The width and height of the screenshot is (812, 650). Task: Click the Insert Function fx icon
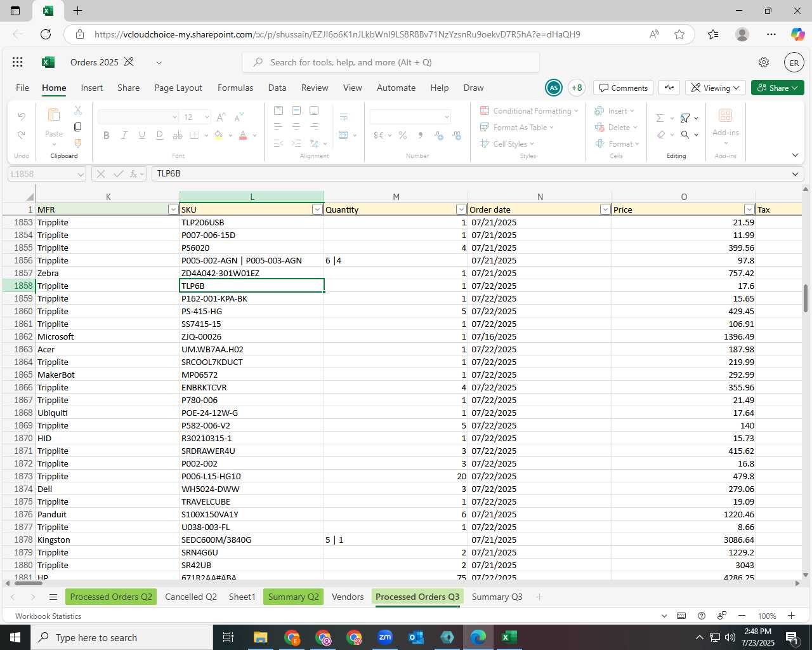134,173
